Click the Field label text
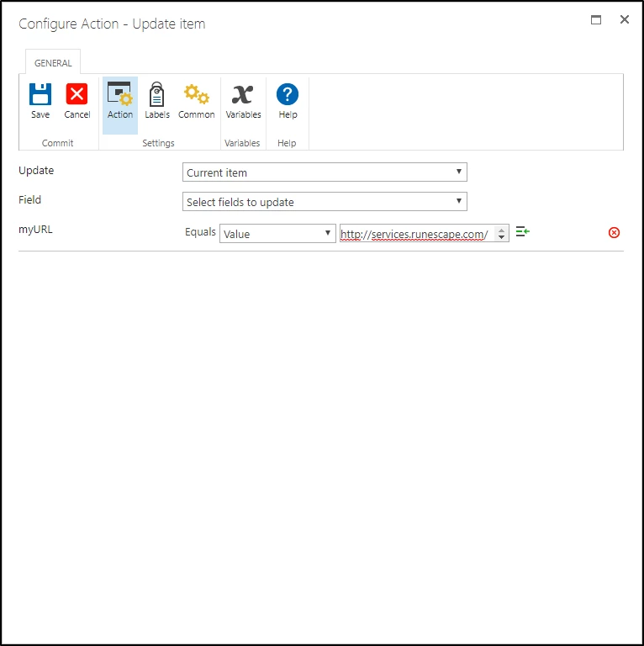The width and height of the screenshot is (644, 646). pos(29,200)
